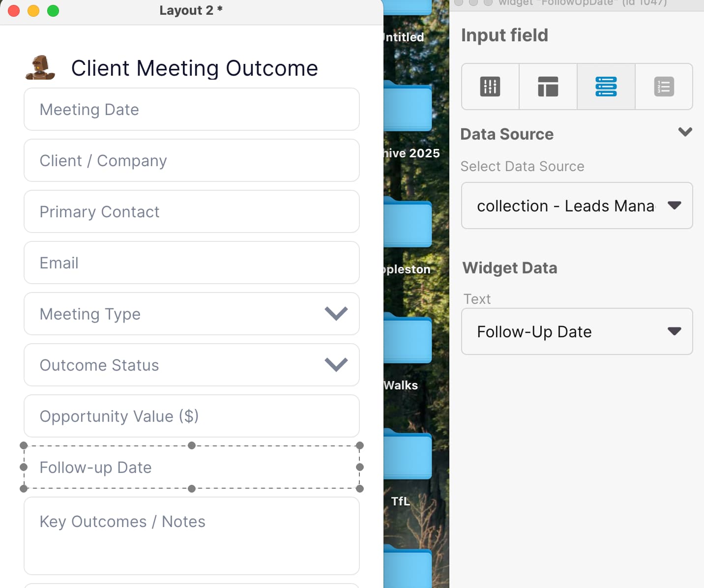Click the selected Follow-up Date field

click(x=192, y=467)
